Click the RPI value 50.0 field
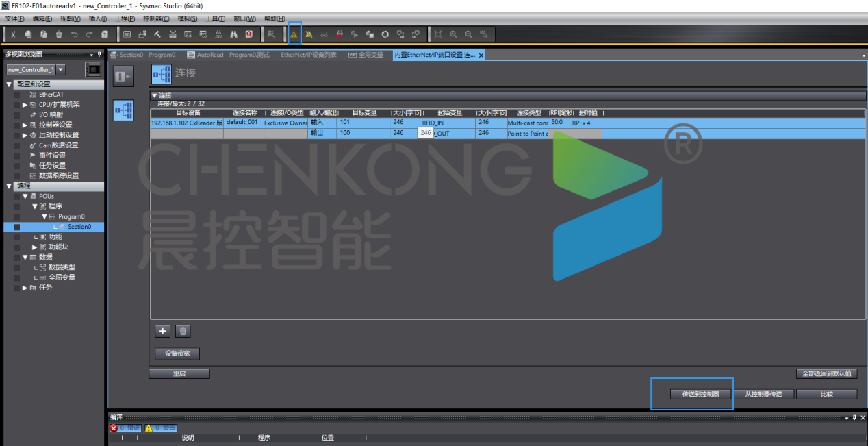868x446 pixels. [560, 122]
